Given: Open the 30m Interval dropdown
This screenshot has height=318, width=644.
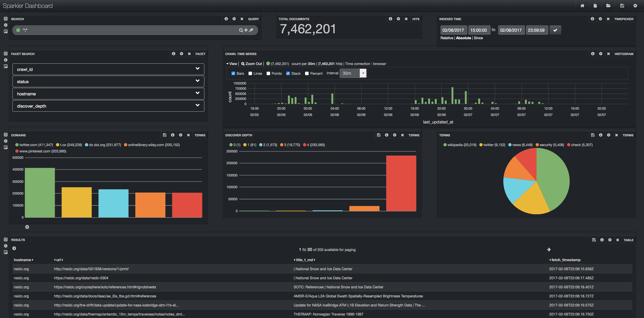Looking at the screenshot, I should pos(353,73).
